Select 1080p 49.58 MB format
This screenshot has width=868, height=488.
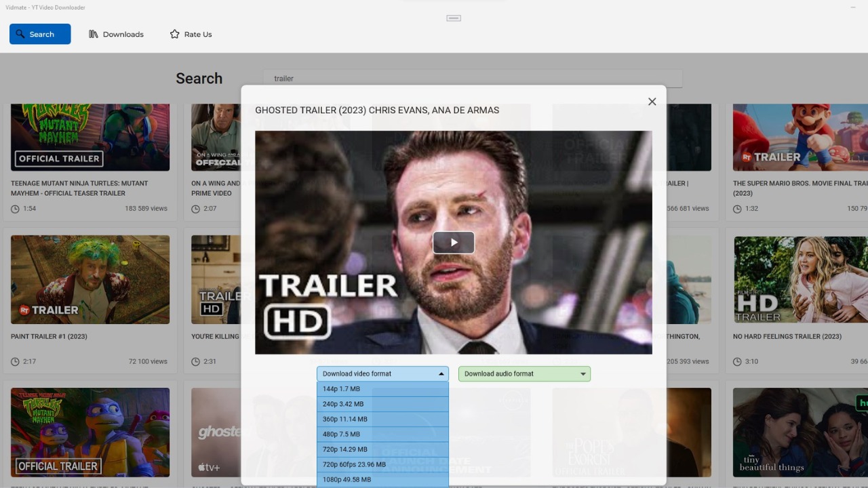click(382, 479)
